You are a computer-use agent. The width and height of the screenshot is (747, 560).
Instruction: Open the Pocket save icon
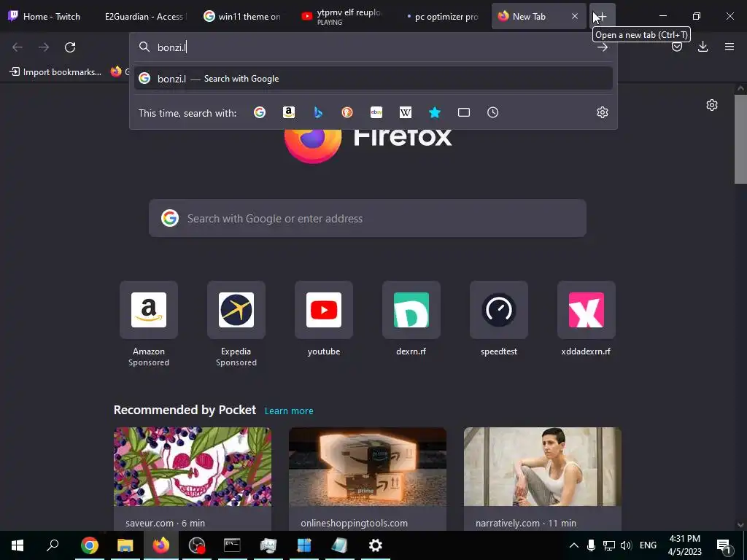tap(676, 47)
